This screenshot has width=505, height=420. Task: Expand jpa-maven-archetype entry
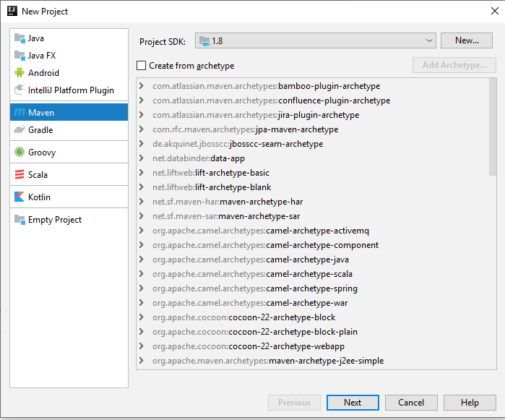pos(142,129)
